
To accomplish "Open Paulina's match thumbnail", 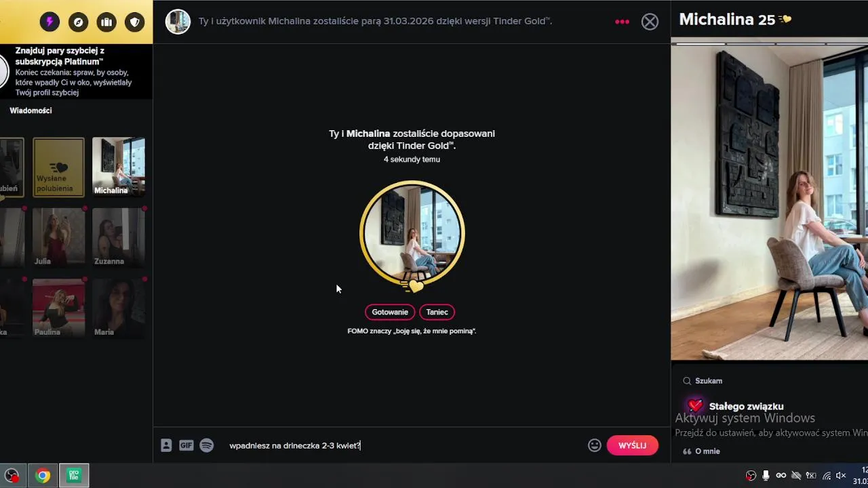I will [x=59, y=308].
